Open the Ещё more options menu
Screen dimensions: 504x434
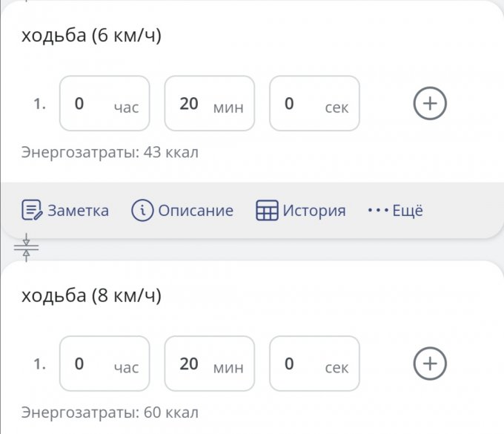tap(395, 211)
